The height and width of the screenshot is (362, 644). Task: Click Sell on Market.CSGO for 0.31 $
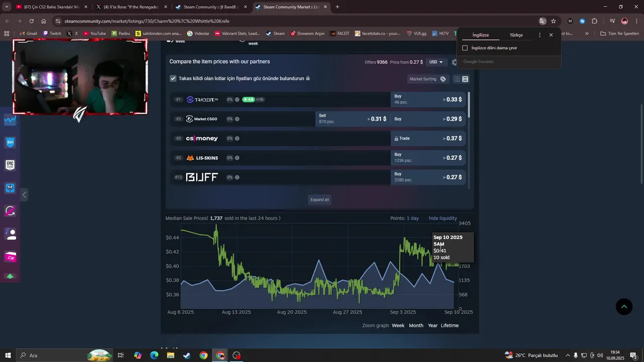pyautogui.click(x=353, y=119)
